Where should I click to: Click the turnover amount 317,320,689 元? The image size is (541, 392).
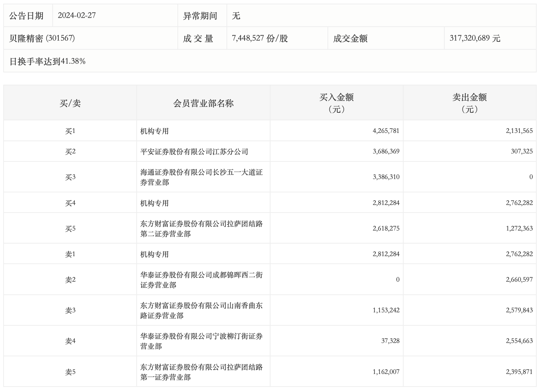click(475, 38)
